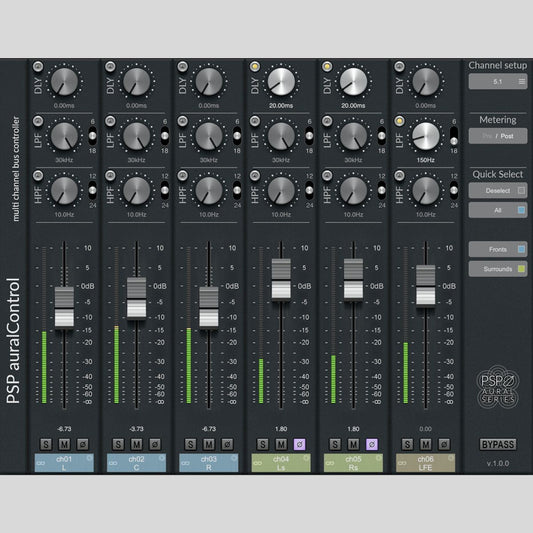Select the Fronts channel group
This screenshot has width=533, height=533.
[x=498, y=249]
